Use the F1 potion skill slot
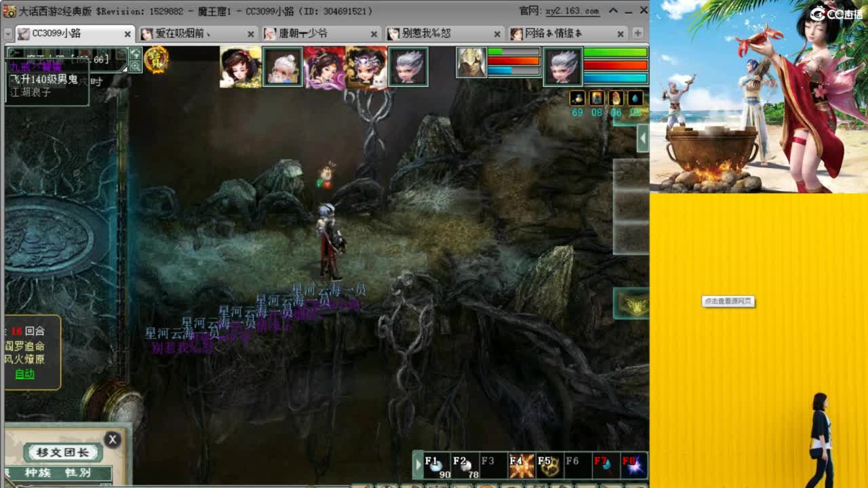Screen dimensions: 868x488 [437, 466]
